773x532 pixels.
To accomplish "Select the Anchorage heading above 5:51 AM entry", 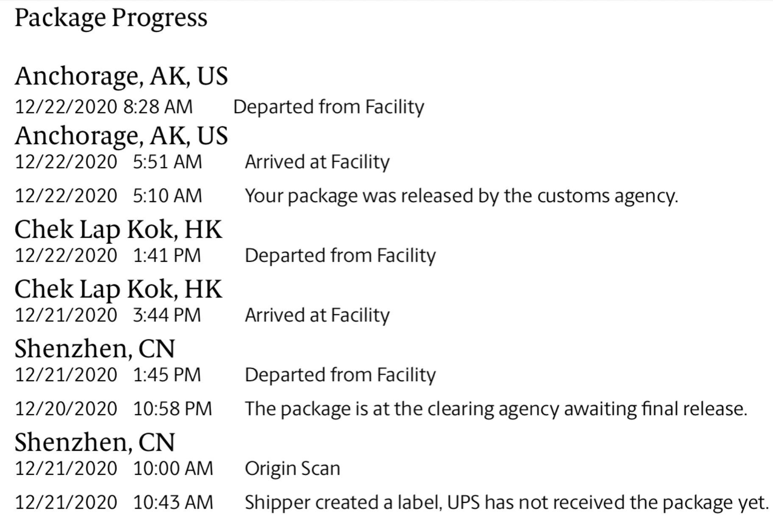I will (121, 136).
